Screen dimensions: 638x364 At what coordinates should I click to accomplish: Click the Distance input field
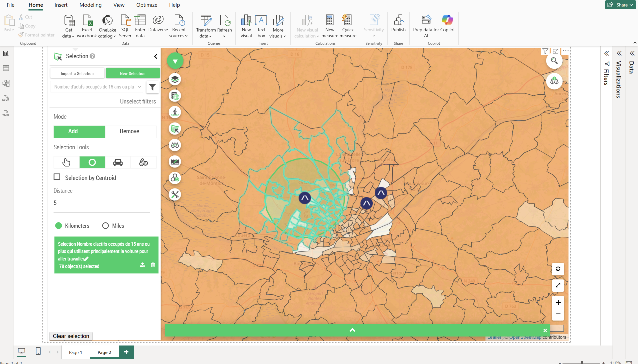point(101,203)
